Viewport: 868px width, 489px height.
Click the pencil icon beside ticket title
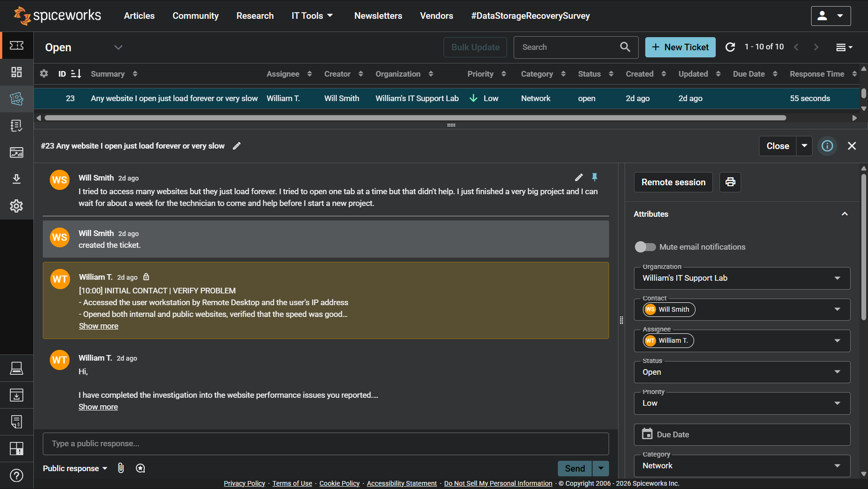[237, 146]
